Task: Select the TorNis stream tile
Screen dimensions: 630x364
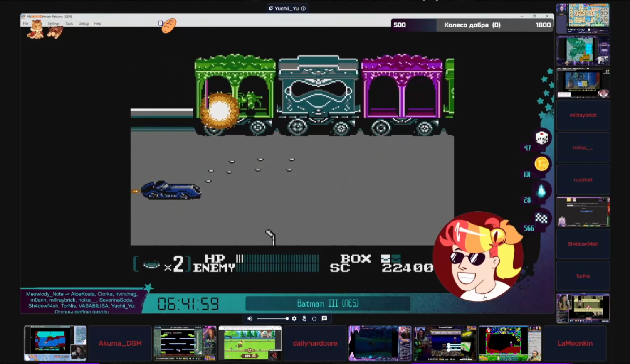Action: tap(583, 276)
